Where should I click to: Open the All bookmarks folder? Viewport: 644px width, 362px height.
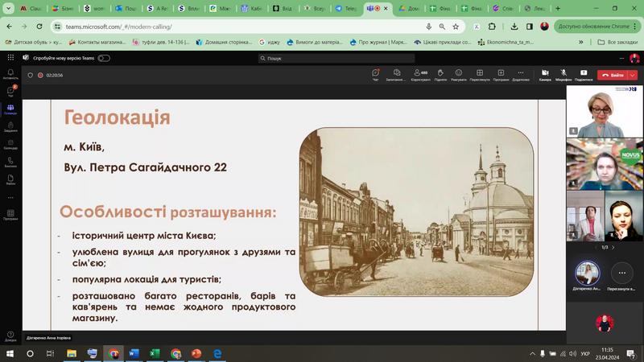pyautogui.click(x=617, y=42)
